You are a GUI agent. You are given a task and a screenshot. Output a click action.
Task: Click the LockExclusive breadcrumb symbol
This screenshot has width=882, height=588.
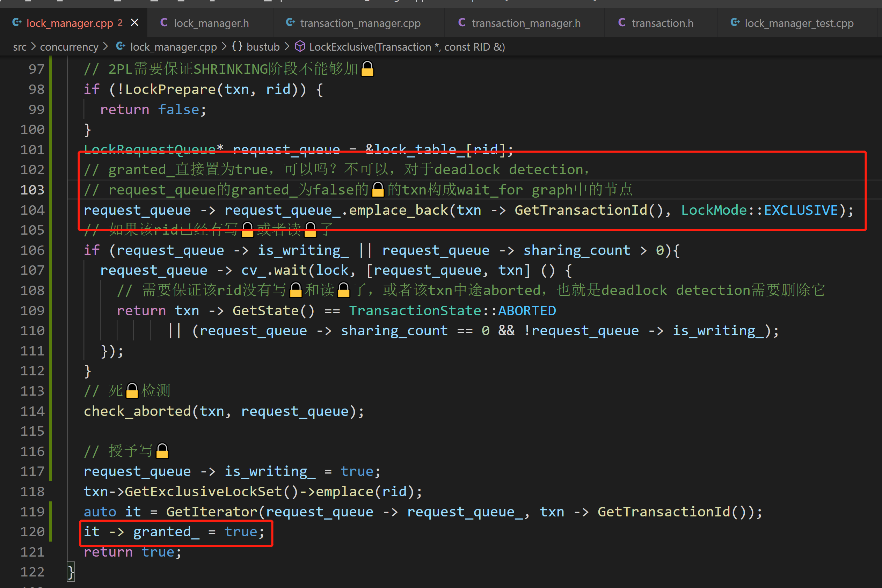pos(407,47)
